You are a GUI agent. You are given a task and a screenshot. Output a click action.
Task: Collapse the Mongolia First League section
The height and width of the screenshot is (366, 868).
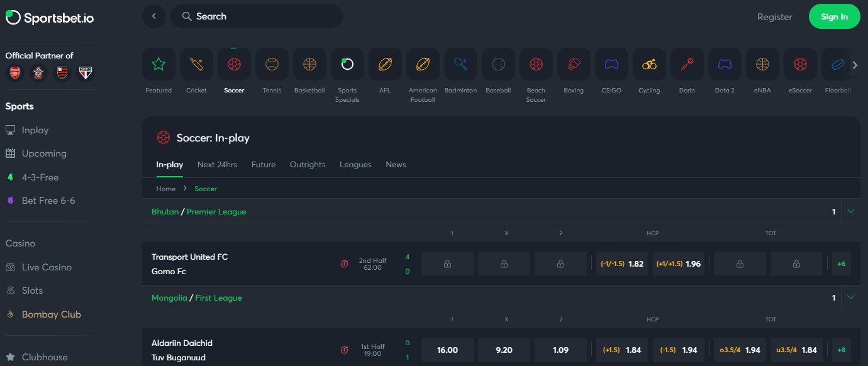point(851,297)
